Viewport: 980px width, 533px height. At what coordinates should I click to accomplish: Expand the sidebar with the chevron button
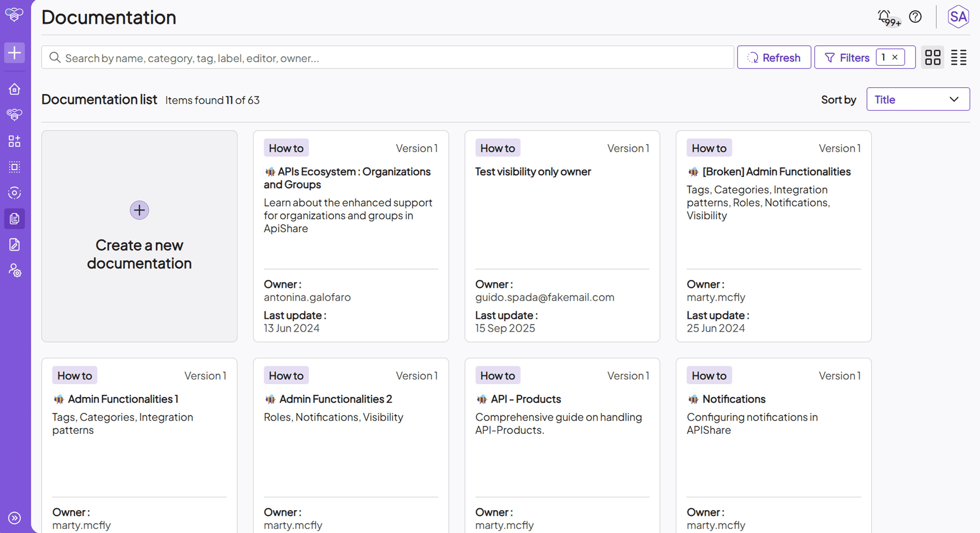coord(14,518)
